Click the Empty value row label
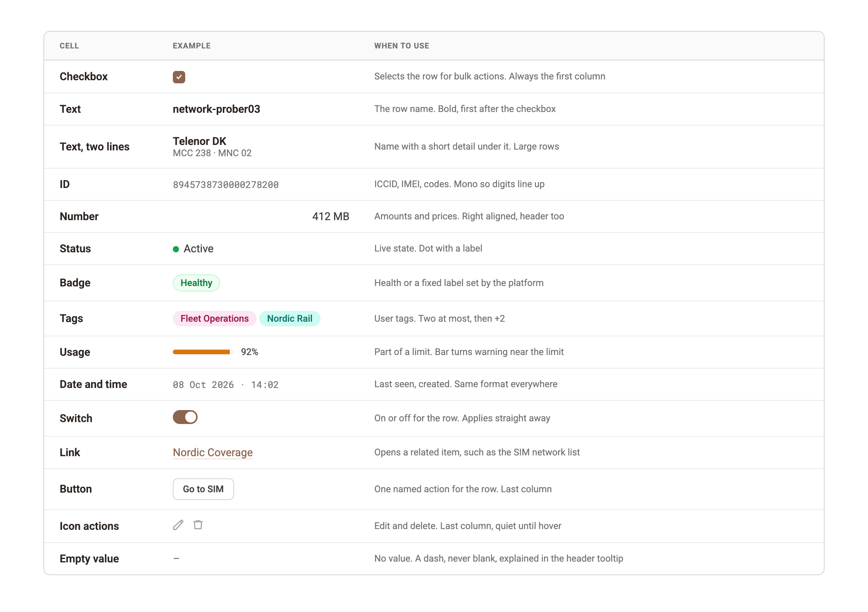The height and width of the screenshot is (612, 868). click(x=89, y=559)
